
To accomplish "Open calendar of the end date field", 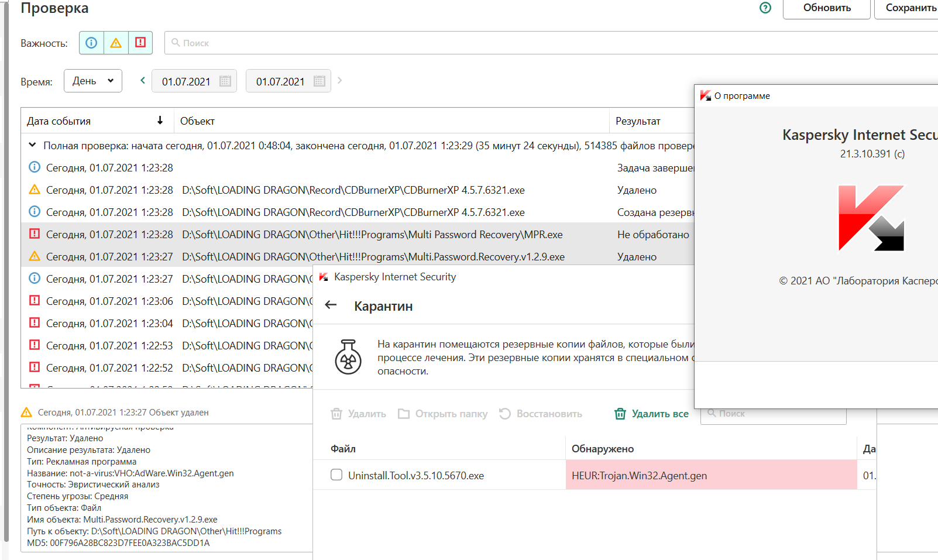I will click(x=319, y=81).
